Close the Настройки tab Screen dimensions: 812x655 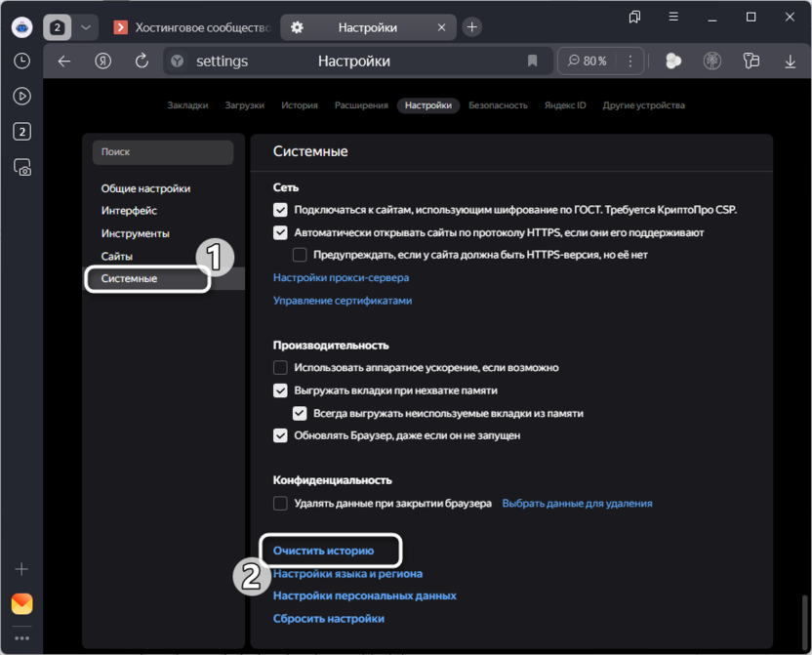pos(441,27)
